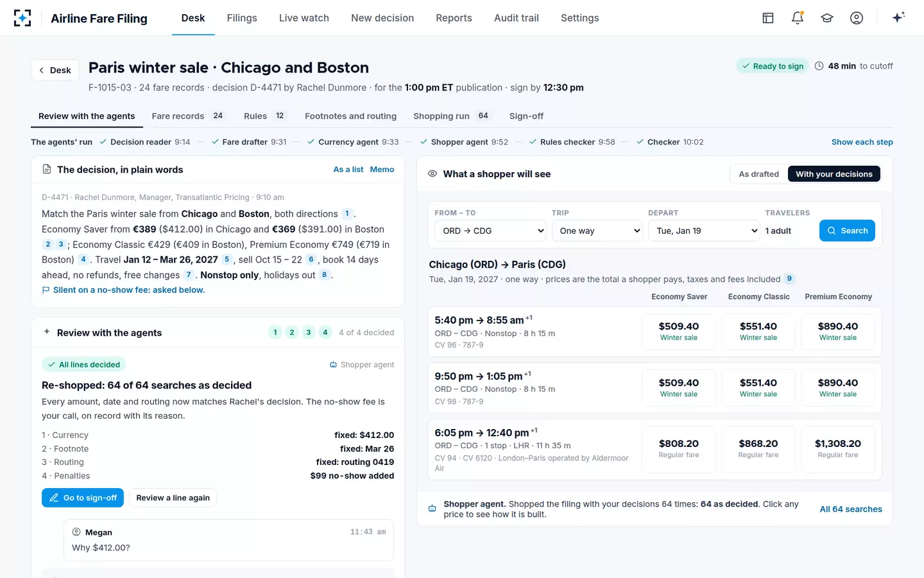Show the decision As a list

tap(348, 170)
